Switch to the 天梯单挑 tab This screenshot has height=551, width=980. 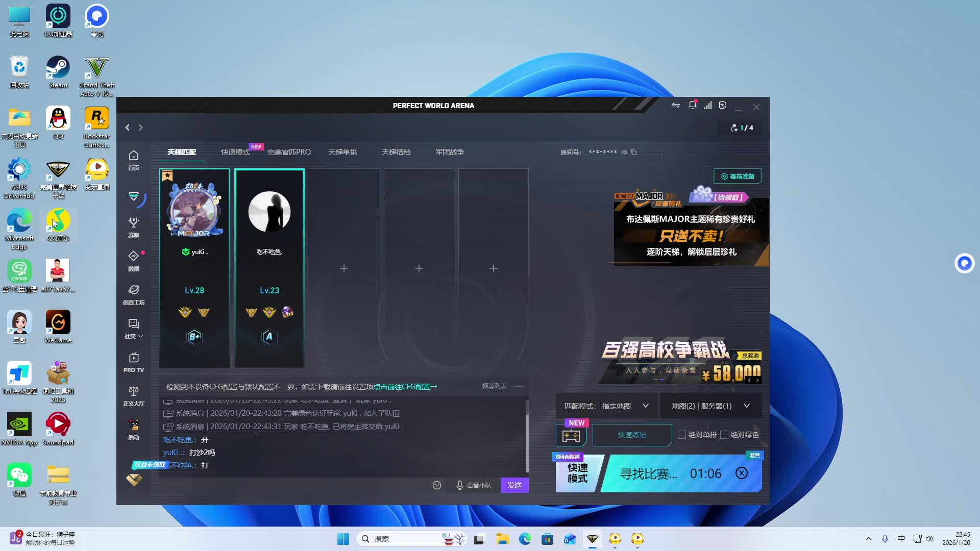(342, 152)
